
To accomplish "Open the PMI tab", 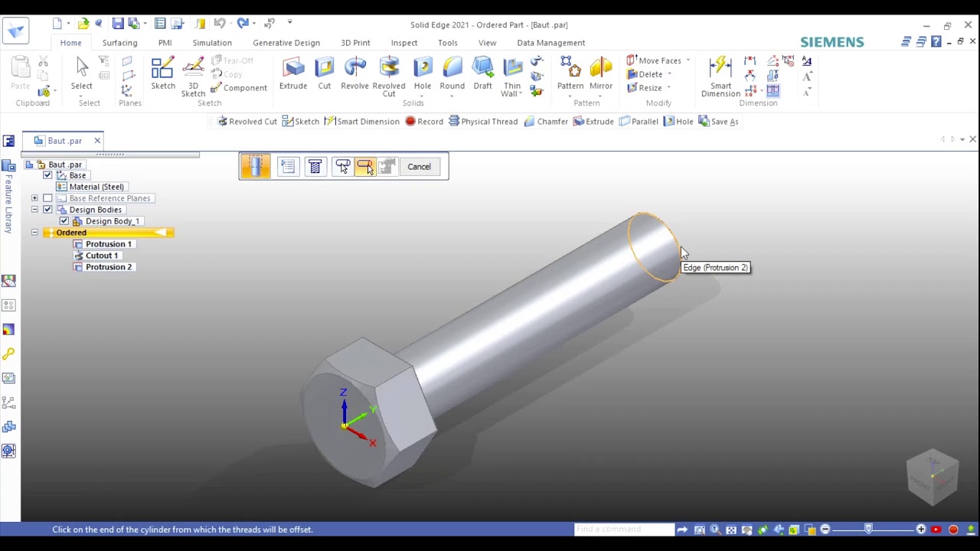I will tap(165, 43).
